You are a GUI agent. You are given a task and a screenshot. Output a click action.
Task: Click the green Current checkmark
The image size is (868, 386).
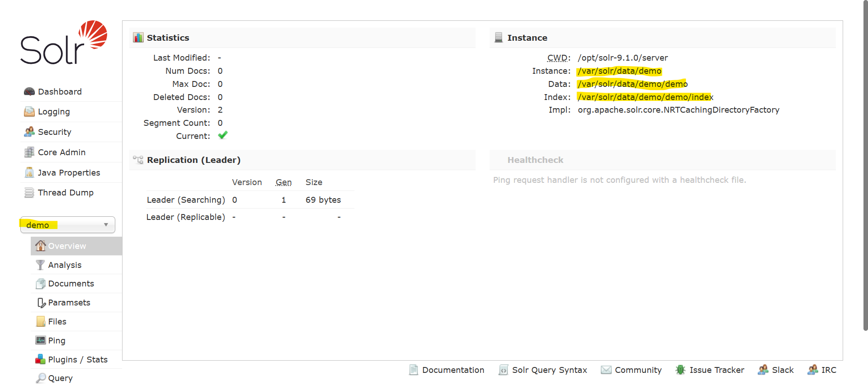pyautogui.click(x=223, y=135)
